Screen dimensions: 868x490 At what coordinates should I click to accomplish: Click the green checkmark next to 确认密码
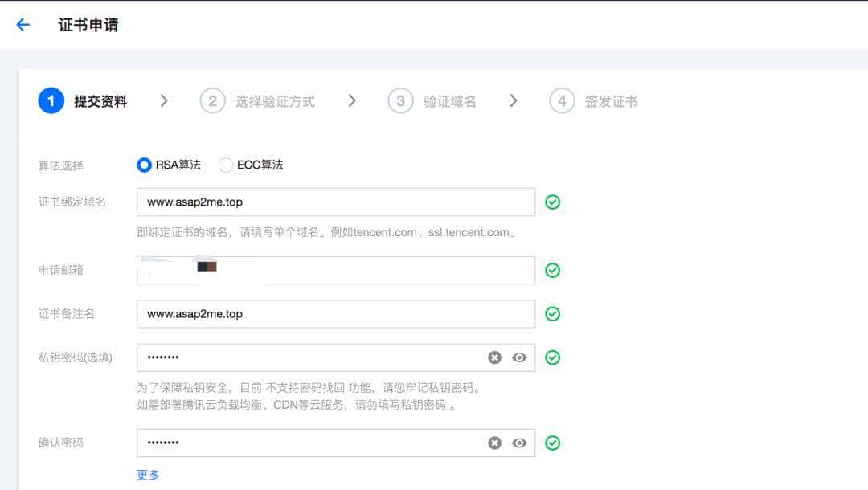click(552, 443)
